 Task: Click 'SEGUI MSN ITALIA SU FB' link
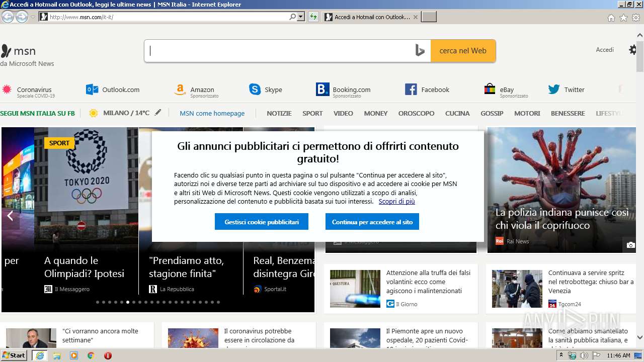tap(37, 113)
